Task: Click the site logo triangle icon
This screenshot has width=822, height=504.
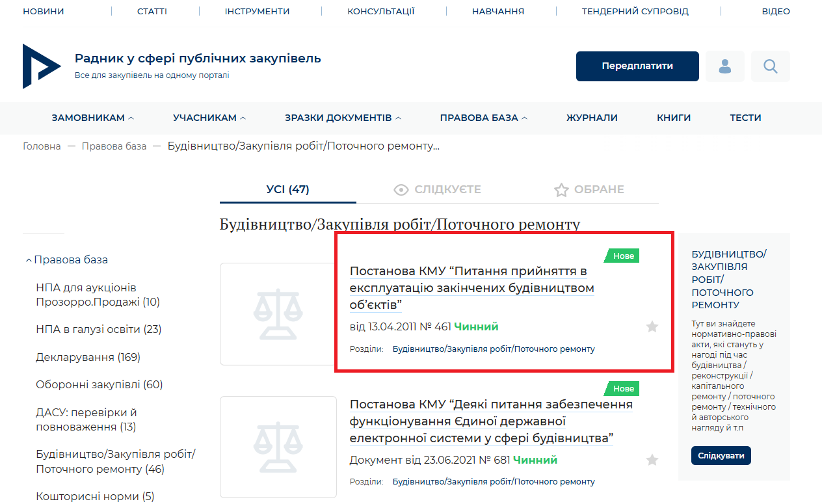Action: pyautogui.click(x=42, y=66)
